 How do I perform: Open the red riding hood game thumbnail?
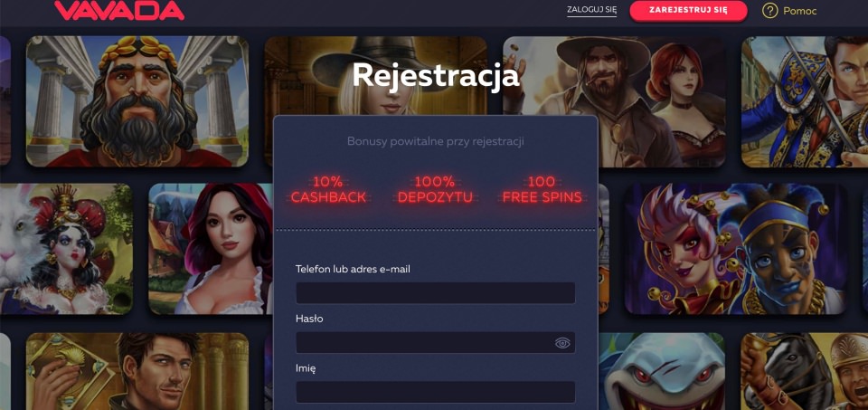(211, 249)
